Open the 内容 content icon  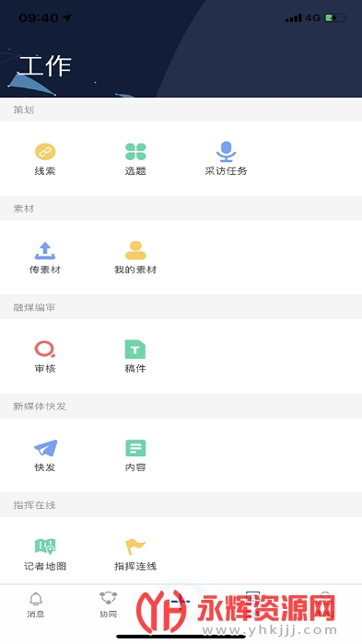pyautogui.click(x=135, y=448)
